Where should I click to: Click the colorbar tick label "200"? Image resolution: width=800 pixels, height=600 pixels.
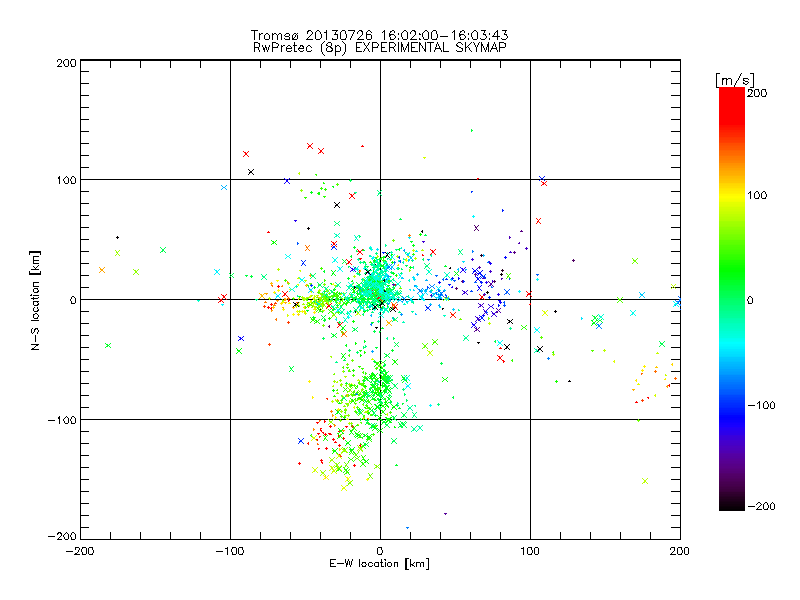757,93
